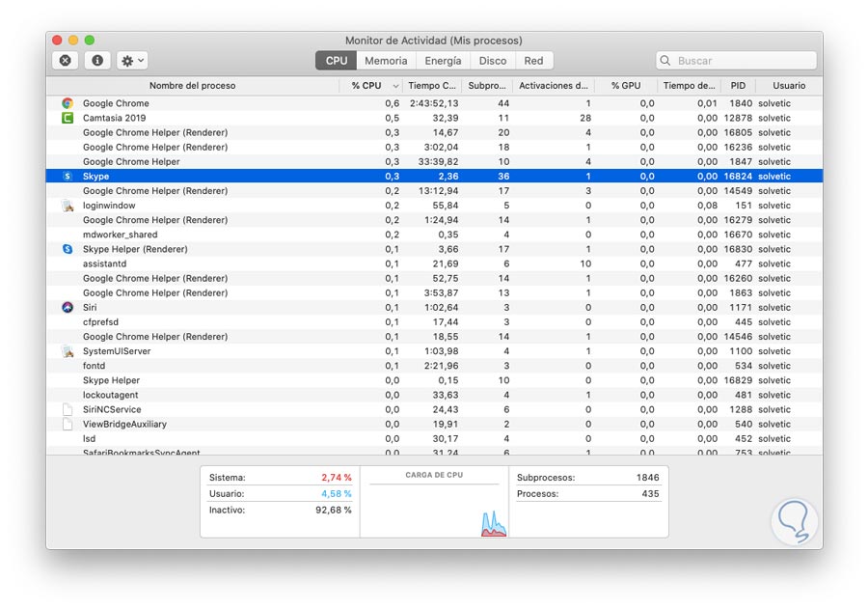Click the Skype icon in the selected row
868x609 pixels.
pos(68,177)
